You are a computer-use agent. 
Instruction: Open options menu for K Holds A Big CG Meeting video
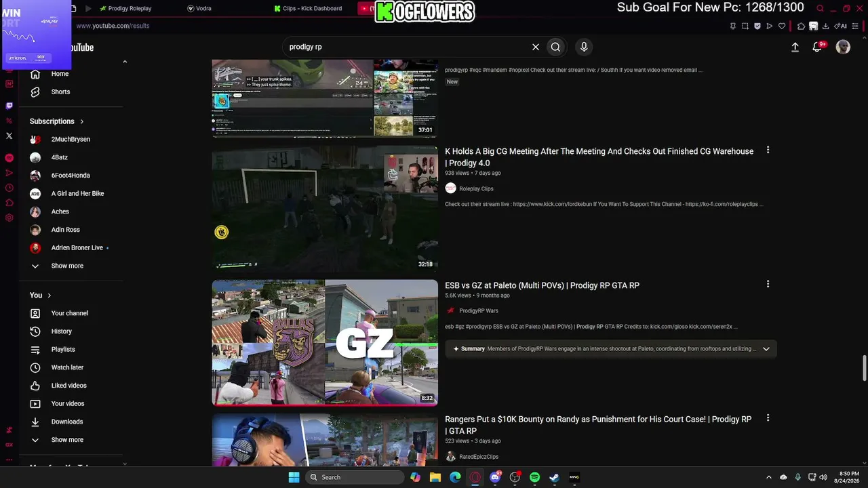coord(768,150)
